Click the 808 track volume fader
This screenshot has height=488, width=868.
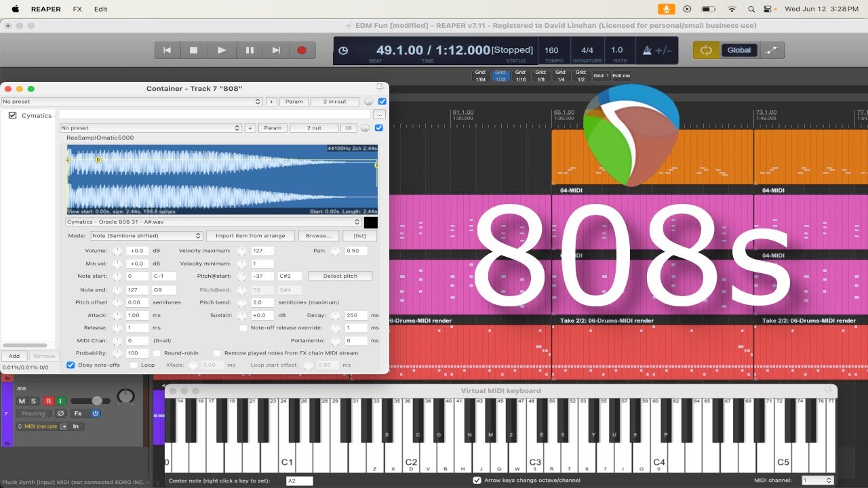click(x=97, y=401)
